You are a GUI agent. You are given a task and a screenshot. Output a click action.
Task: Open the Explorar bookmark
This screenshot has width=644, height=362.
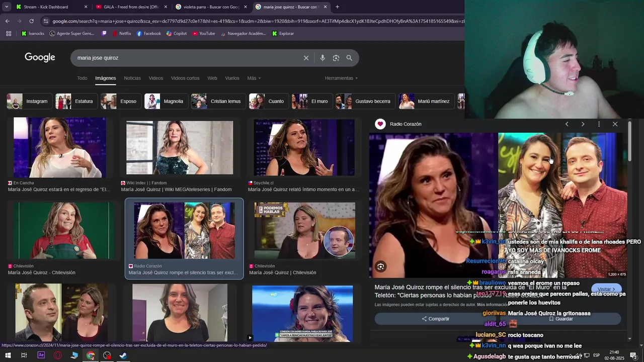tap(283, 34)
